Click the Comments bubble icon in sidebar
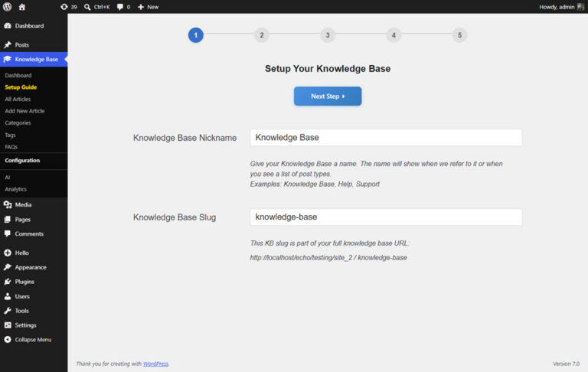 coord(8,233)
